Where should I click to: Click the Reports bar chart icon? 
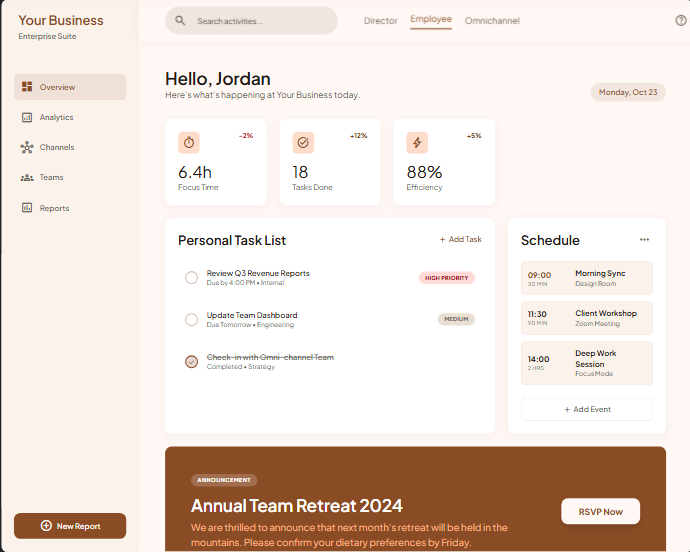27,207
